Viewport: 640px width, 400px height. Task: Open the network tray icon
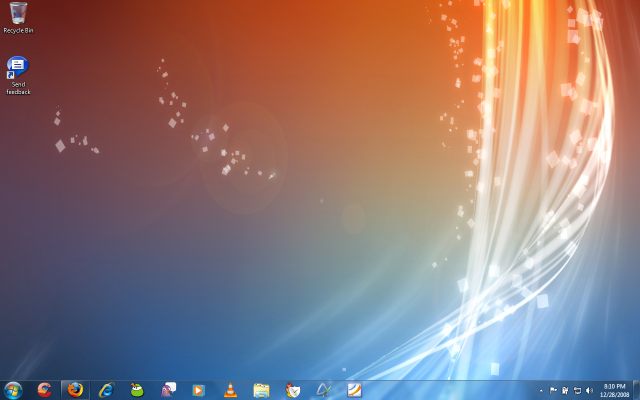[x=577, y=391]
